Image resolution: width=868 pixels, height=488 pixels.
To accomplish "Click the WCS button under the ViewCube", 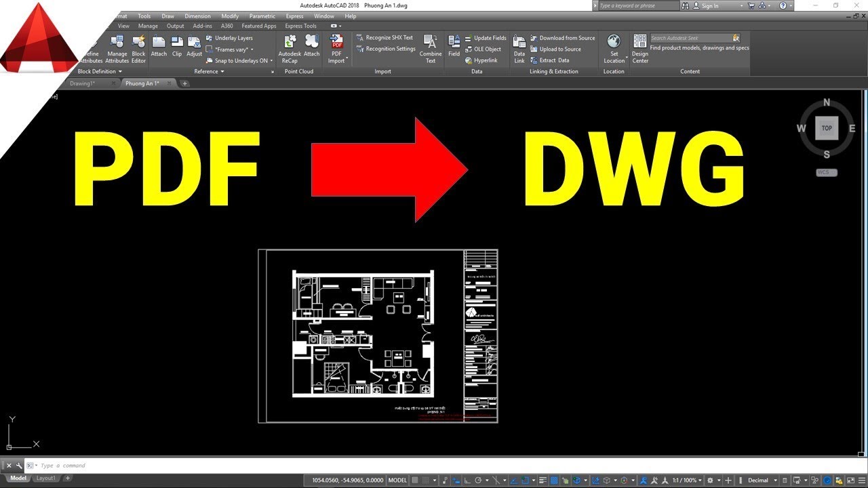I will coord(827,172).
